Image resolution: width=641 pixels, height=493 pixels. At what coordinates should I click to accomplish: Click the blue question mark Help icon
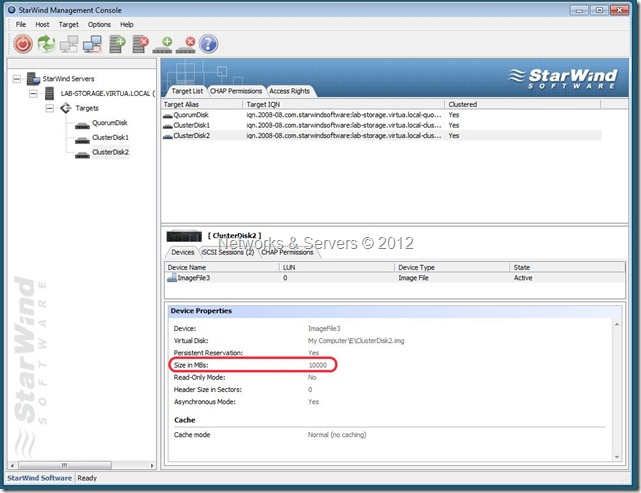(x=208, y=44)
